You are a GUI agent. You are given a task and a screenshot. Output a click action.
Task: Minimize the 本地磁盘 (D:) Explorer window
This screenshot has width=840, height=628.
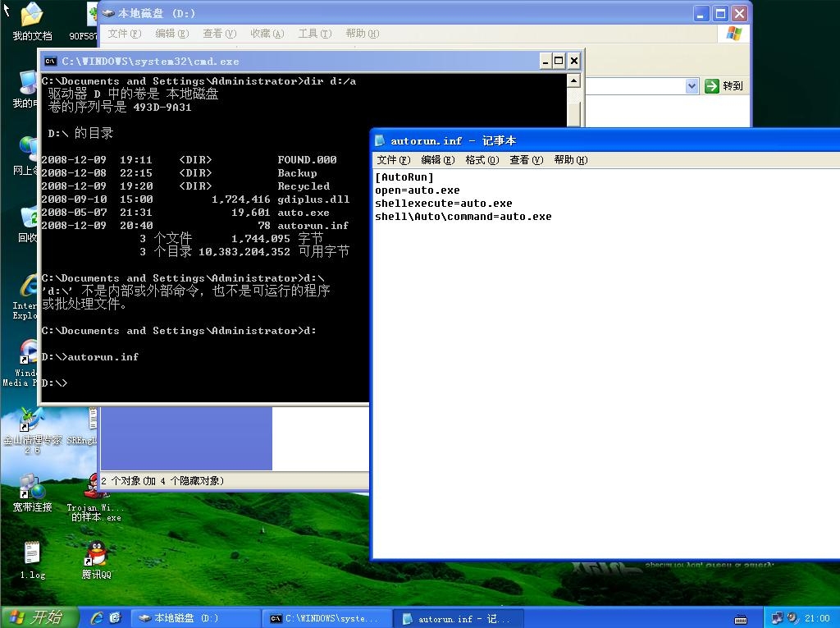pyautogui.click(x=701, y=13)
